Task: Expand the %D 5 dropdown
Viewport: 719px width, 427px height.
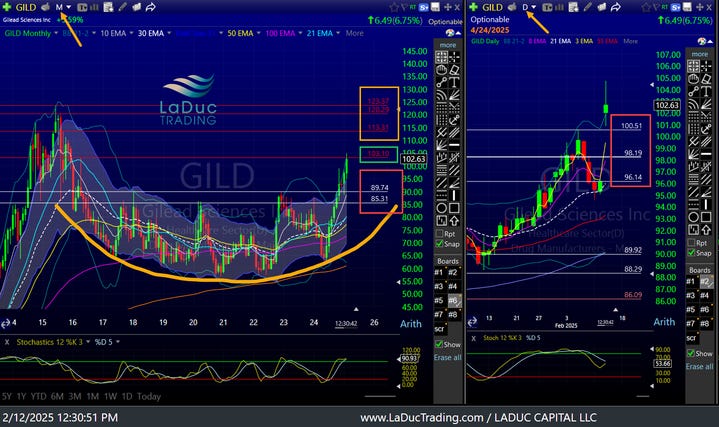Action: [118, 342]
